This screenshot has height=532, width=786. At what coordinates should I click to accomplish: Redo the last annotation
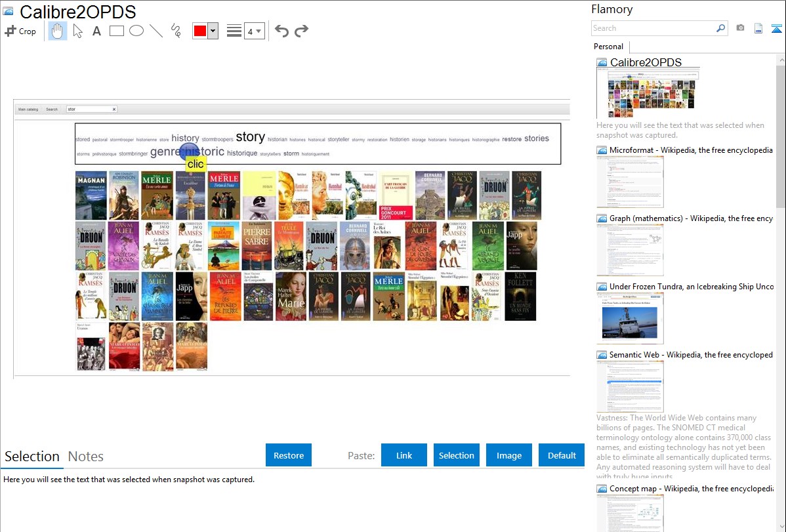tap(301, 31)
